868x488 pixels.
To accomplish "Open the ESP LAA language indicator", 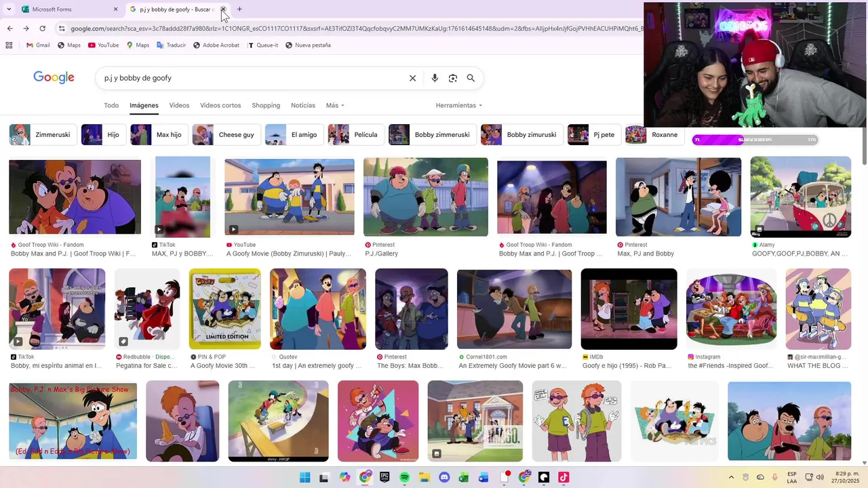I will coord(792,477).
